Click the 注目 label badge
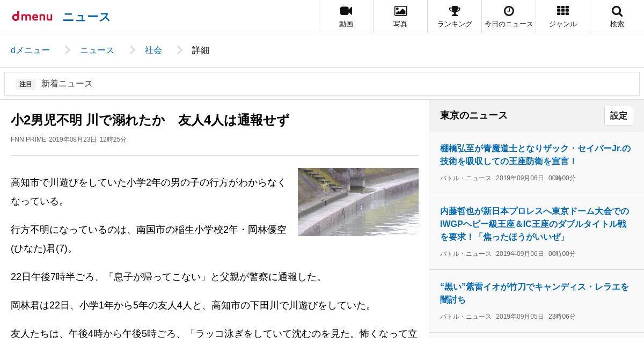Screen dimensions: 644x338 pos(26,84)
